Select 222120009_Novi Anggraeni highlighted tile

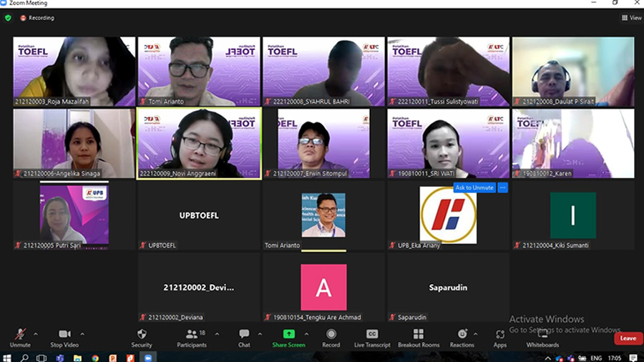199,143
